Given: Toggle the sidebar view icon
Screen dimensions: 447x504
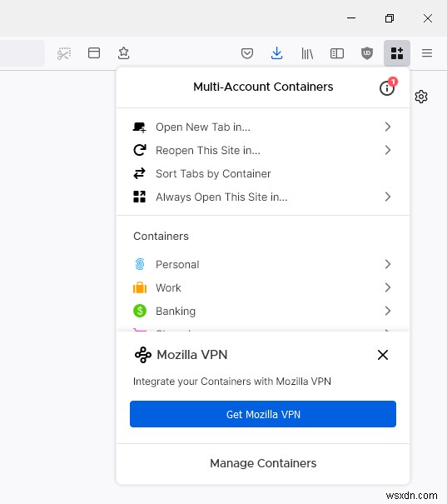Looking at the screenshot, I should (337, 53).
